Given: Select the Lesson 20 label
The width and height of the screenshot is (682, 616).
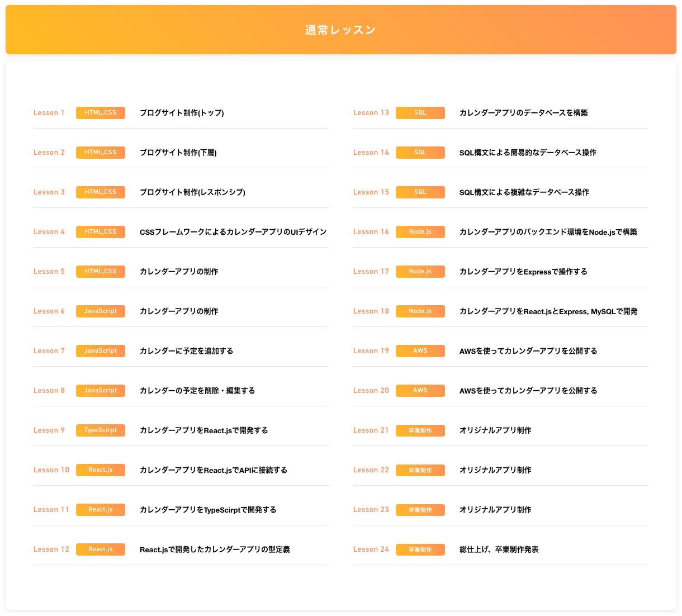Looking at the screenshot, I should pyautogui.click(x=371, y=391).
